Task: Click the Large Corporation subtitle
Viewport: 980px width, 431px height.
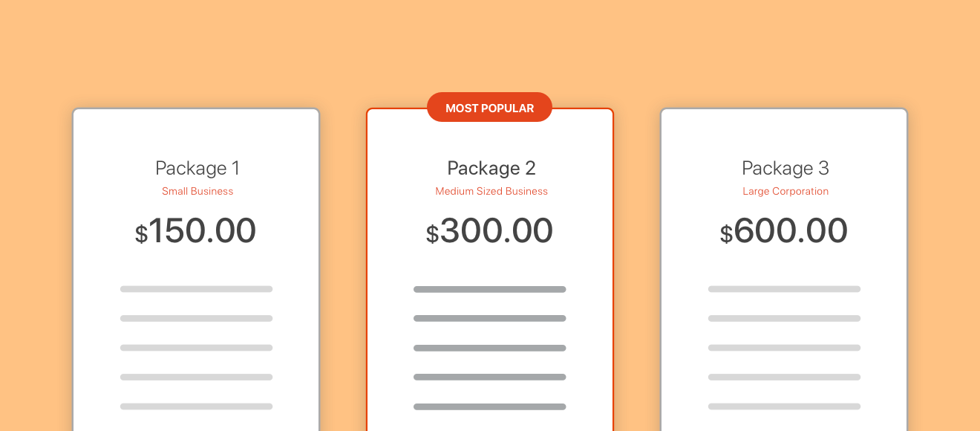Action: [x=785, y=191]
